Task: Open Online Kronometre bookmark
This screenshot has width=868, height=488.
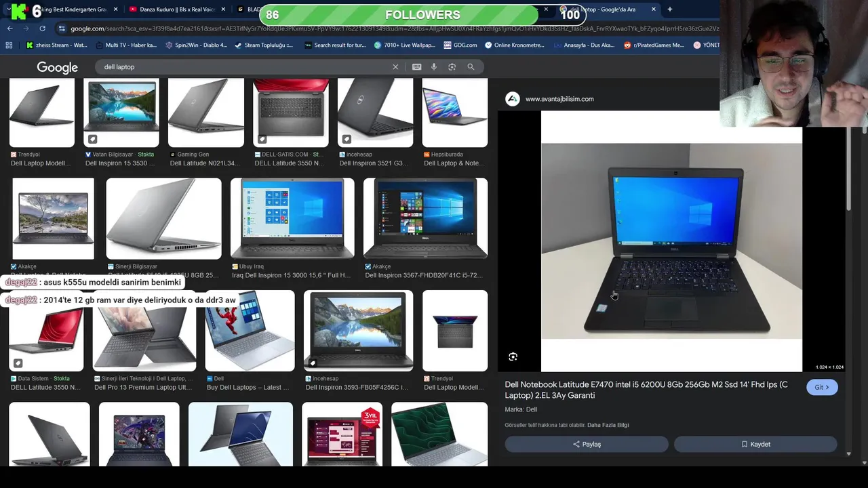Action: [x=515, y=45]
